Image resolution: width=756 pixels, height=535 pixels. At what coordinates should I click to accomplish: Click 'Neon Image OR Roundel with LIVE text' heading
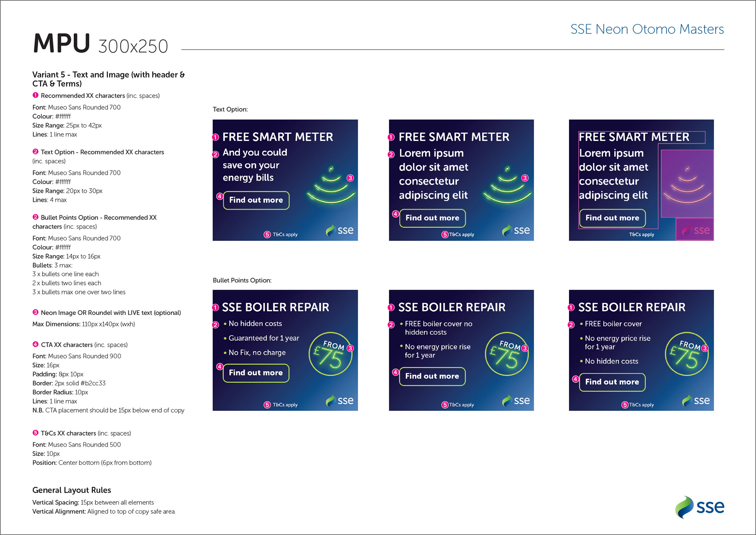[x=107, y=313]
